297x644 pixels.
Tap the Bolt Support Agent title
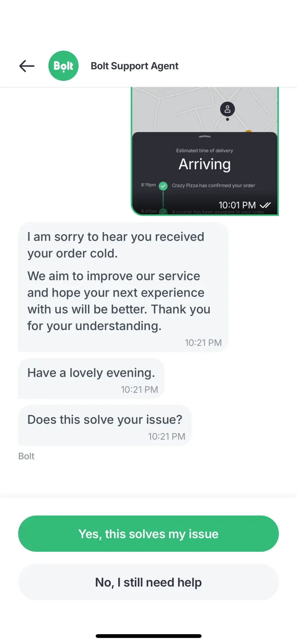134,66
